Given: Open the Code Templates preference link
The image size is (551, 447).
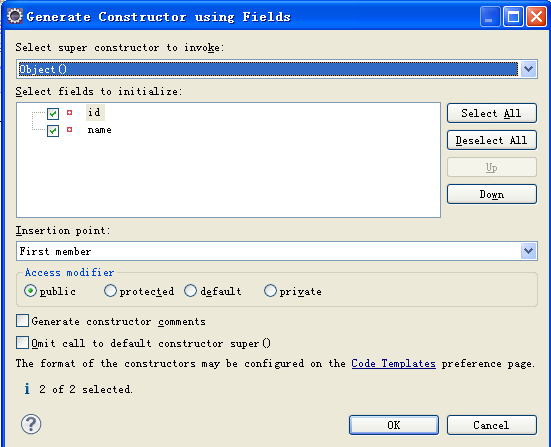Looking at the screenshot, I should pos(393,363).
